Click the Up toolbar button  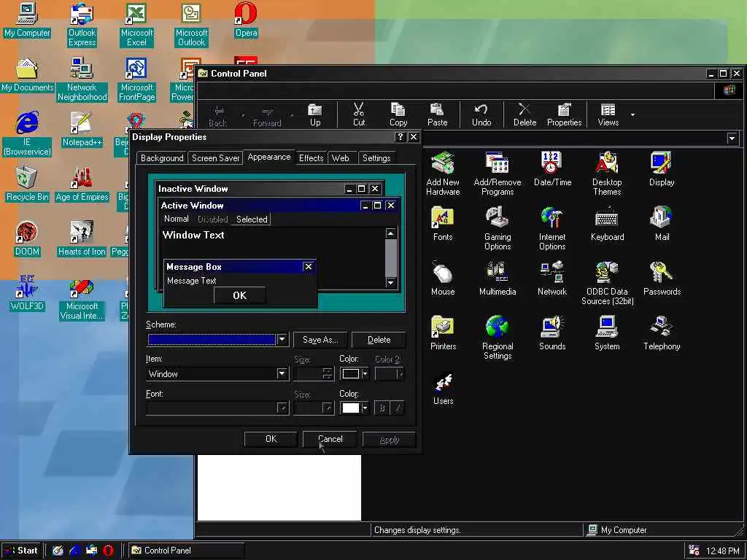pyautogui.click(x=315, y=114)
